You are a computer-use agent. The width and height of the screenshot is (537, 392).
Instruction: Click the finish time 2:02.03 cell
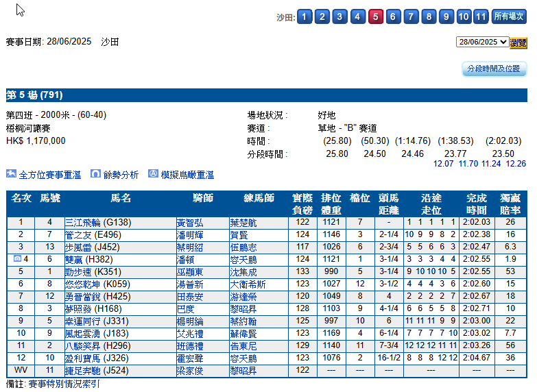click(477, 222)
